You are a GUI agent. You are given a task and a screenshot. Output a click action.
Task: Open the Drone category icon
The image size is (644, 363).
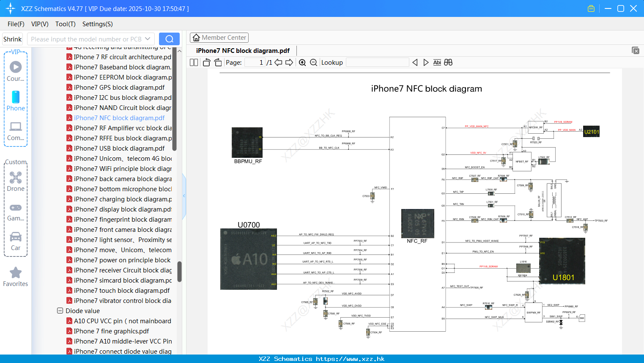(16, 181)
